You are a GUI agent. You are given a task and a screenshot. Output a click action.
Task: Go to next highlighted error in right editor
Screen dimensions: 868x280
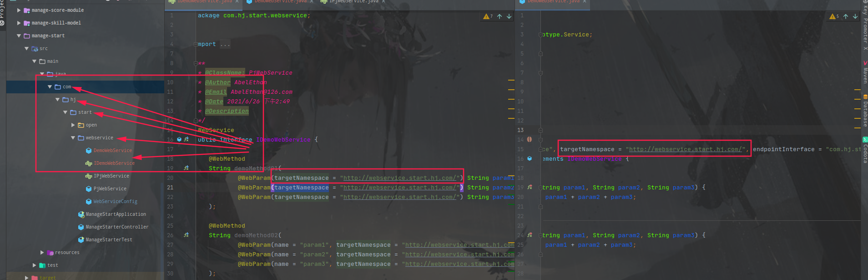tap(855, 16)
